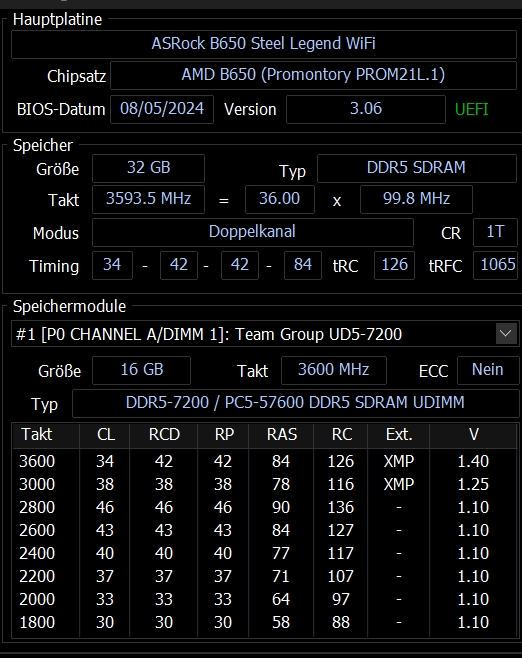Click the Takt column header in the table
Screen dimensions: 522x658
coord(46,435)
